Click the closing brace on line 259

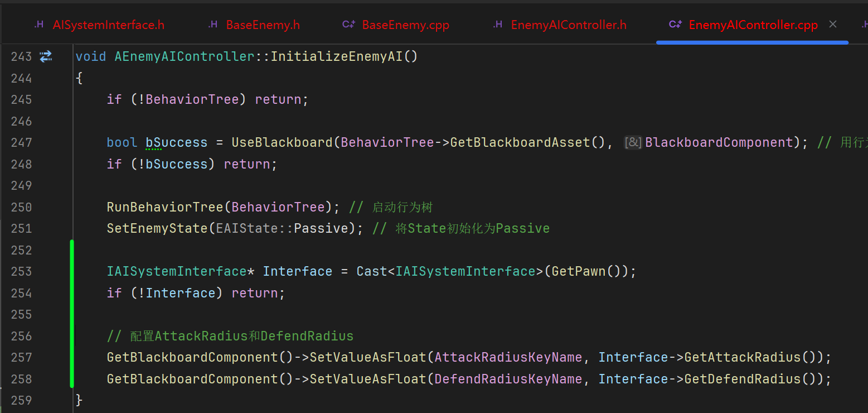coord(79,400)
